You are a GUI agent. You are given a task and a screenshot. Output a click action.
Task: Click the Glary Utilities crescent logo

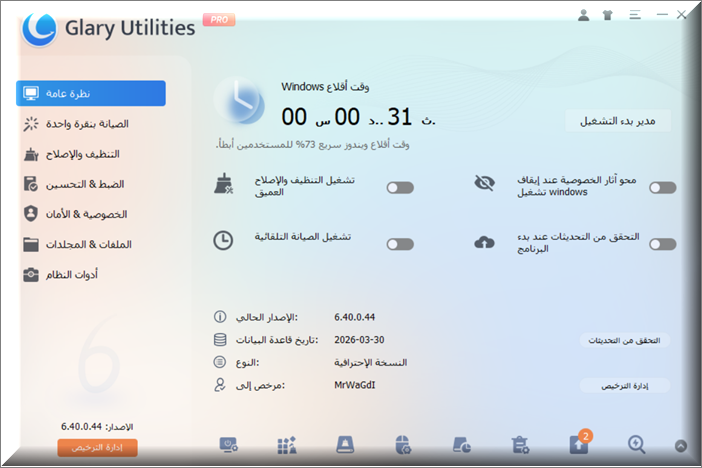pos(39,29)
